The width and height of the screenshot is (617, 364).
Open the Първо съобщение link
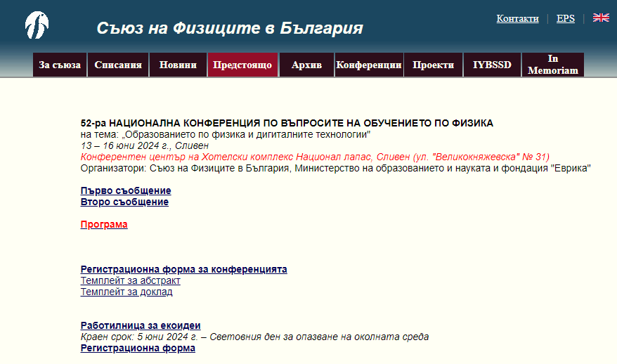coord(126,191)
